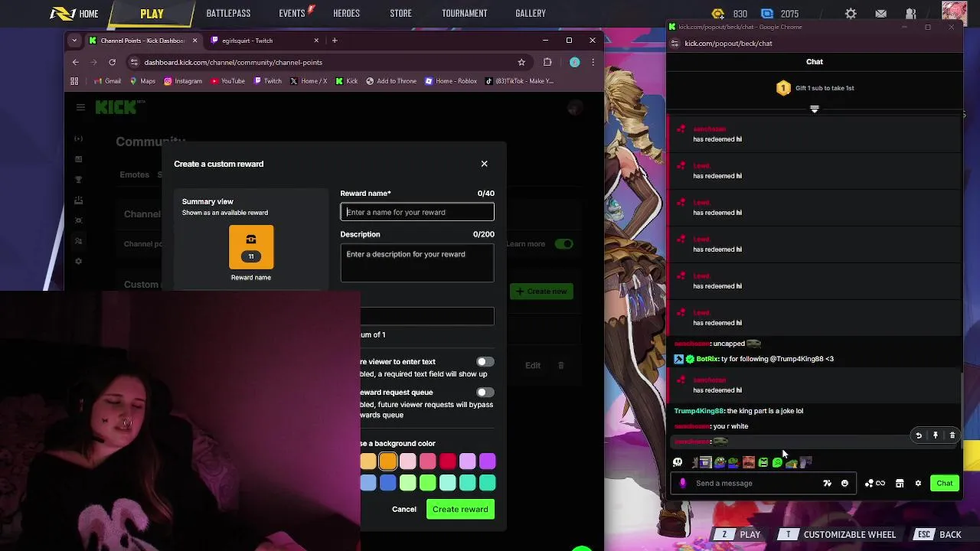Pick the bright green background color swatch

click(428, 483)
